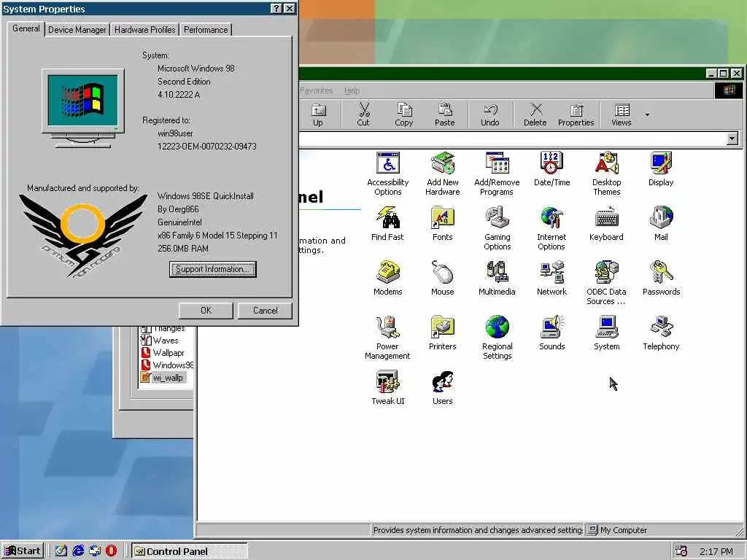Image resolution: width=747 pixels, height=560 pixels.
Task: Open the Printers folder
Action: click(x=443, y=333)
